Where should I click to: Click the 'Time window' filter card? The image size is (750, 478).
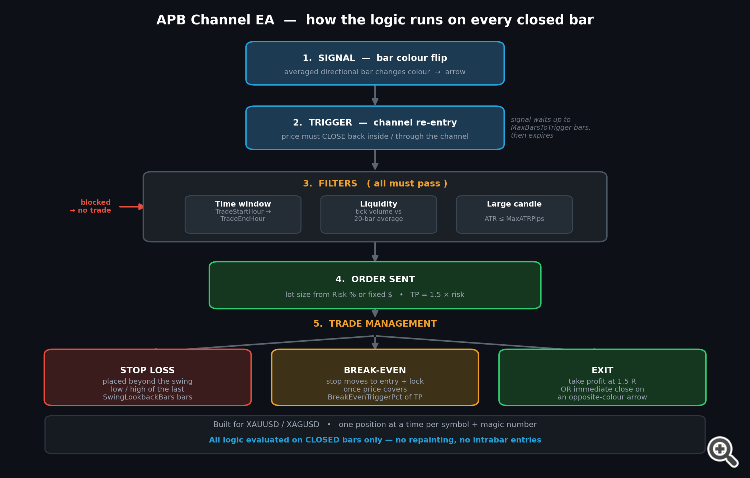(x=243, y=214)
